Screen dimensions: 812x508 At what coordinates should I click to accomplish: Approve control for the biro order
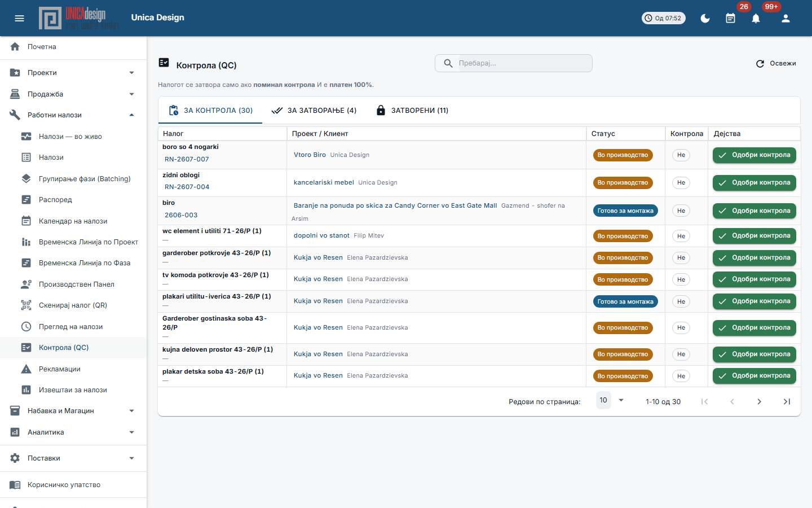tap(754, 211)
